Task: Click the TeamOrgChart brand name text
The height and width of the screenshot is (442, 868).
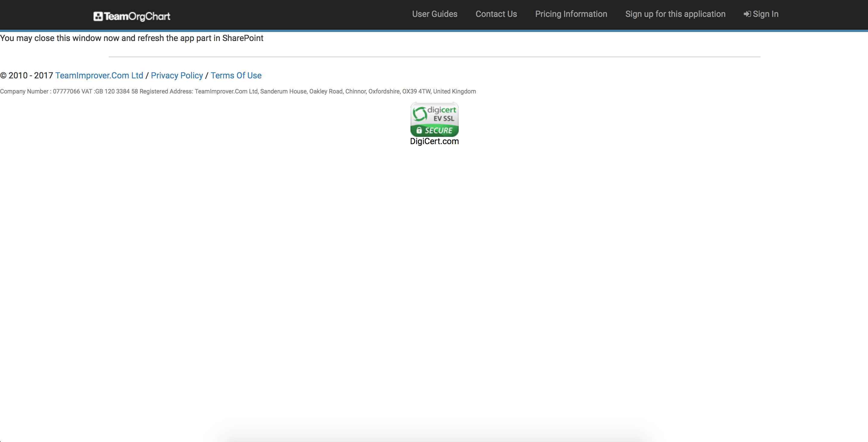Action: 137,16
